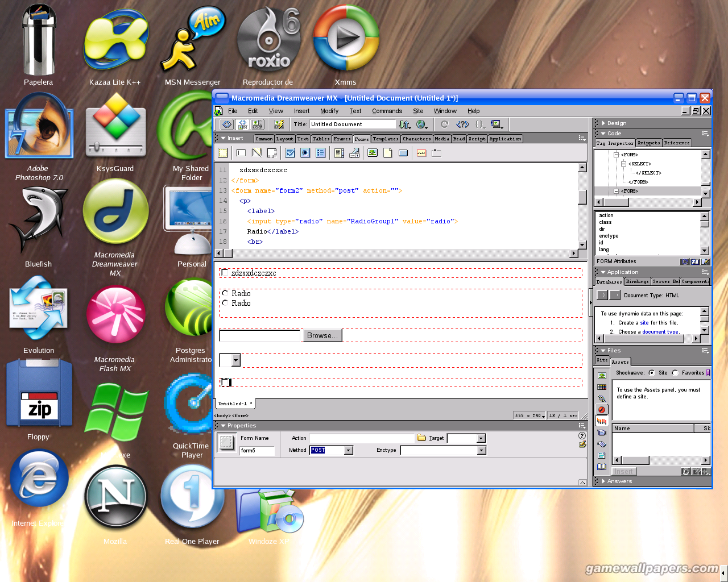Click the Form Name input field

pyautogui.click(x=257, y=451)
